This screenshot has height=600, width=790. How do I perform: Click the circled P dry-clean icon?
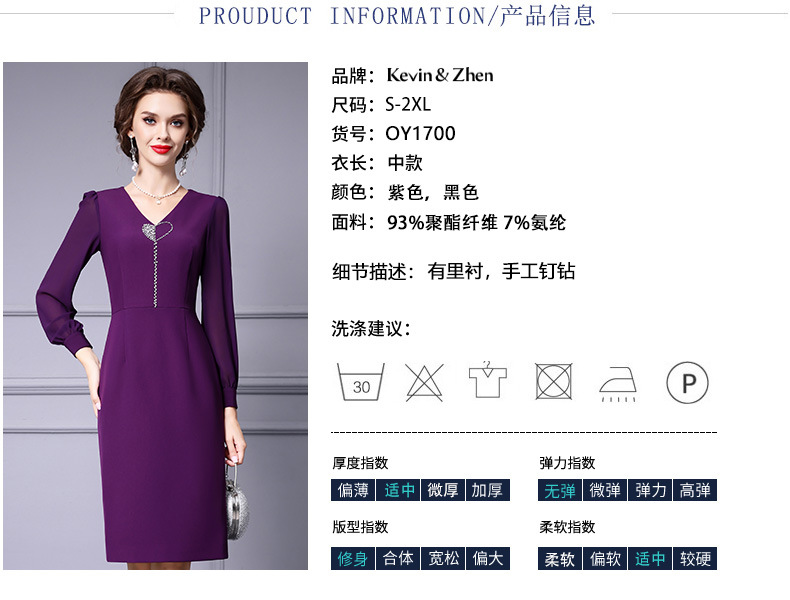tap(687, 383)
